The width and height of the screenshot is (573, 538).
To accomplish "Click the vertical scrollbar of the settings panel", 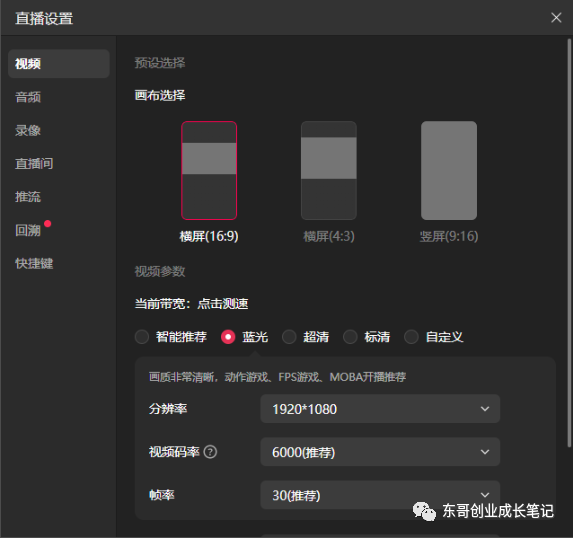I will pos(569,243).
